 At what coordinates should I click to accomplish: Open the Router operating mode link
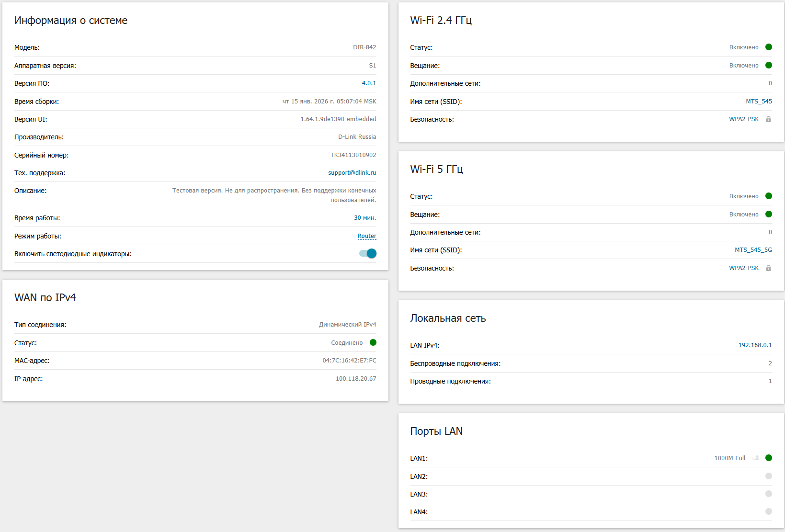pyautogui.click(x=366, y=236)
